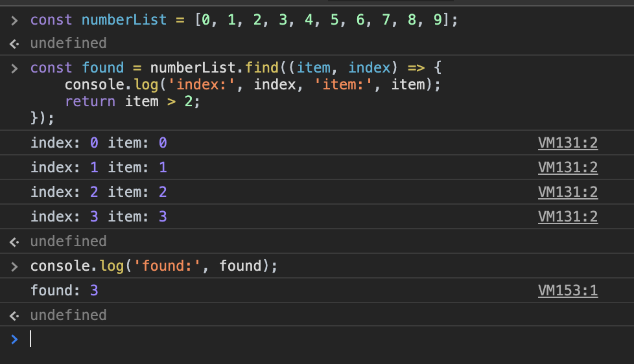Click the last 'undefined' result text

click(x=68, y=315)
